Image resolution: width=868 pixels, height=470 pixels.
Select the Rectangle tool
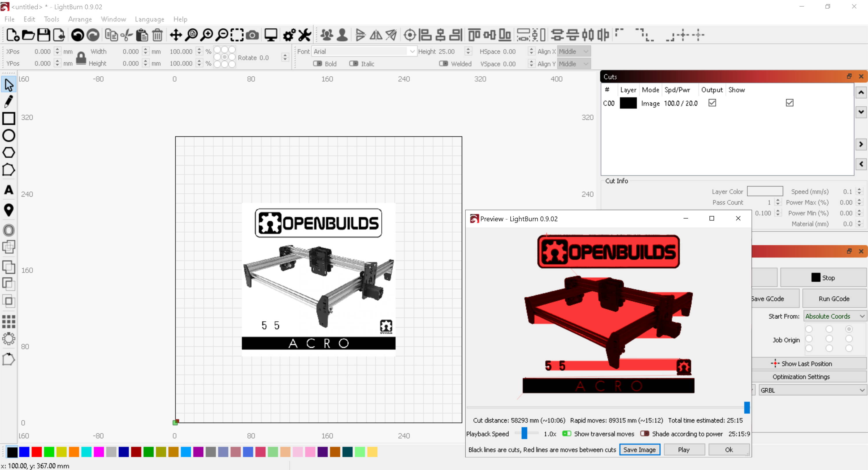pos(9,119)
